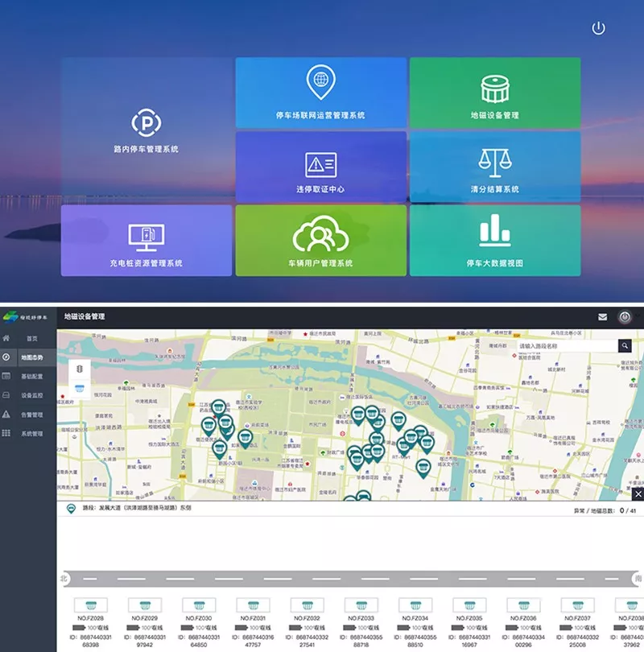The width and height of the screenshot is (644, 652).
Task: Open the mail envelope icon in header
Action: 601,317
